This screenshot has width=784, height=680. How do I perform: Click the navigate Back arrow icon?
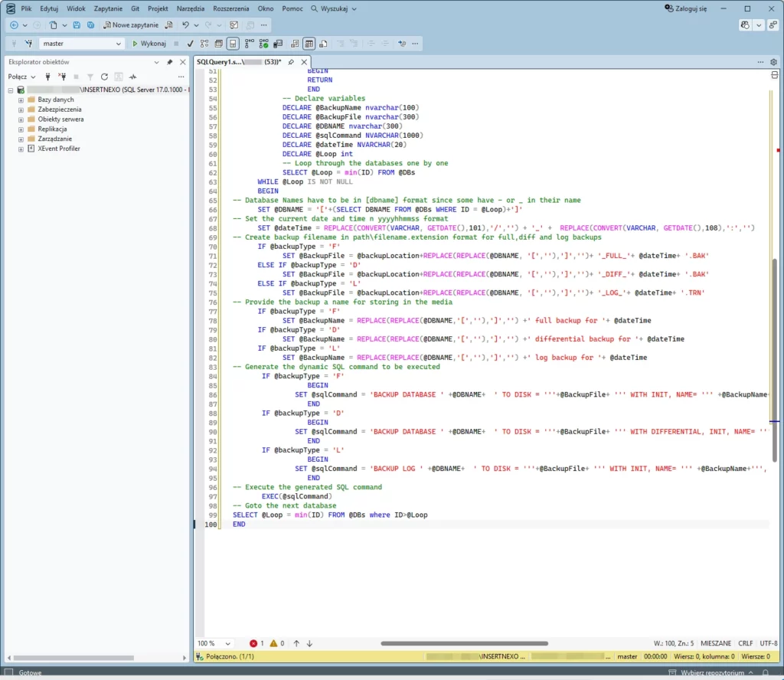pos(14,25)
